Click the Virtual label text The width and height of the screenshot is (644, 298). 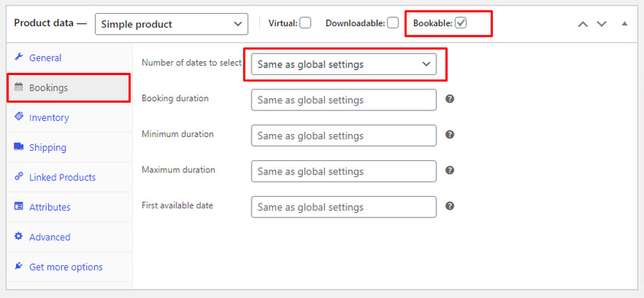(x=283, y=24)
